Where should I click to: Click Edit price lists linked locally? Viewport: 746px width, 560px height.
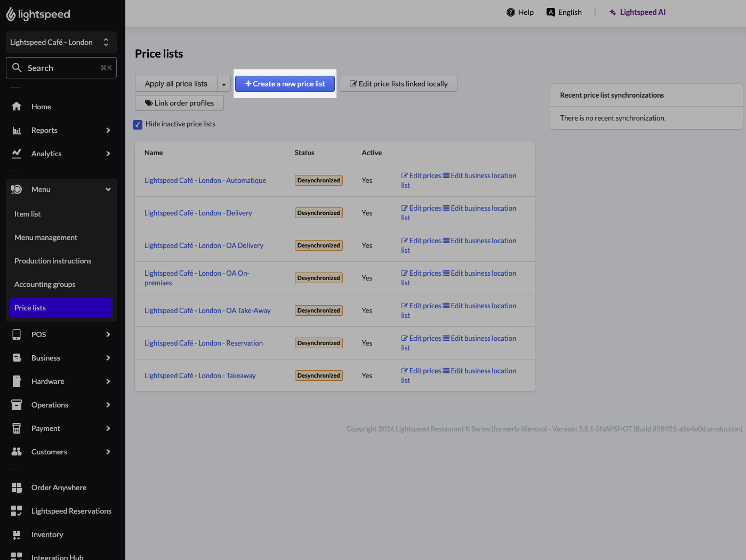399,84
